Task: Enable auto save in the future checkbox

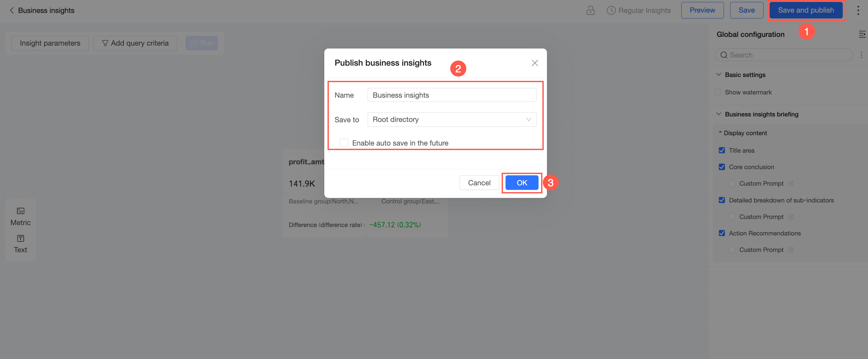Action: click(344, 143)
